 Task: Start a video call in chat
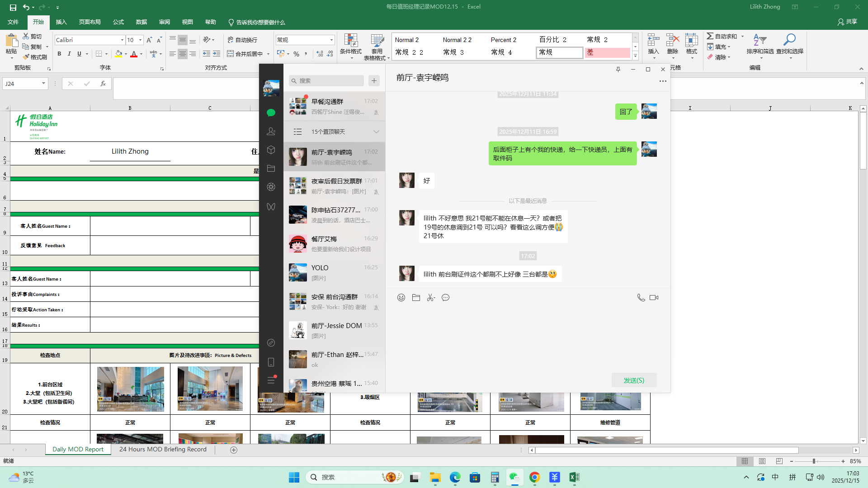pos(654,297)
